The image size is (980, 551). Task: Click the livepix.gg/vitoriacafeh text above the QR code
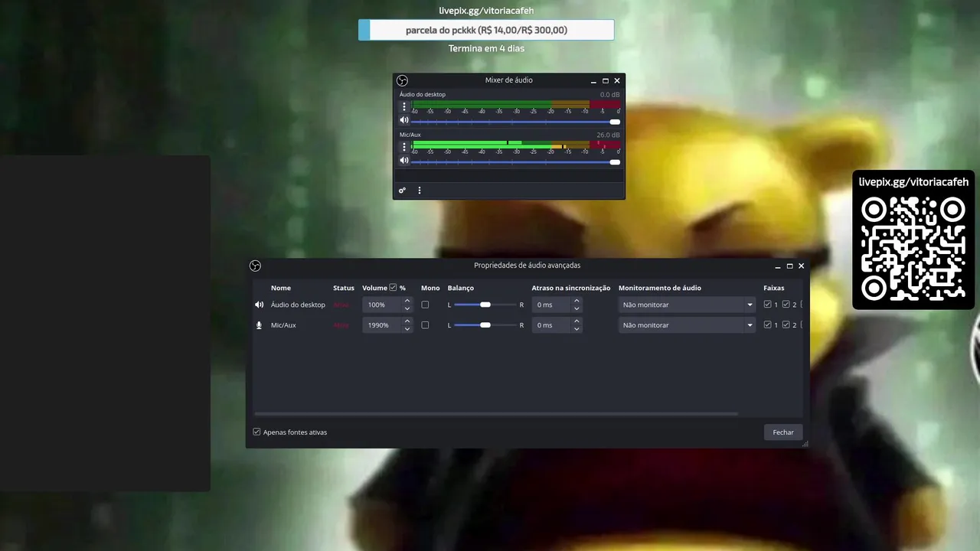913,182
